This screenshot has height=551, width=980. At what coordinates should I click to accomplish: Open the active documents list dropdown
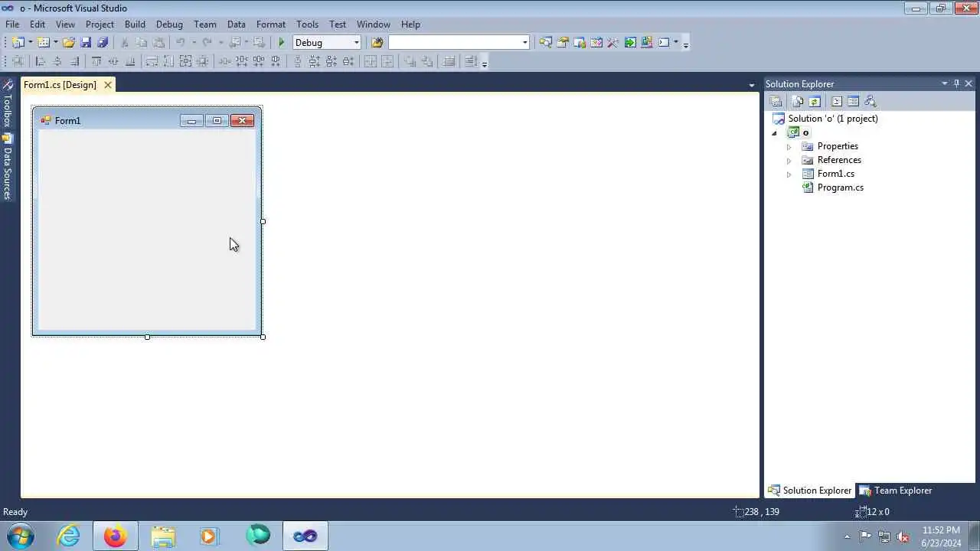click(x=751, y=85)
